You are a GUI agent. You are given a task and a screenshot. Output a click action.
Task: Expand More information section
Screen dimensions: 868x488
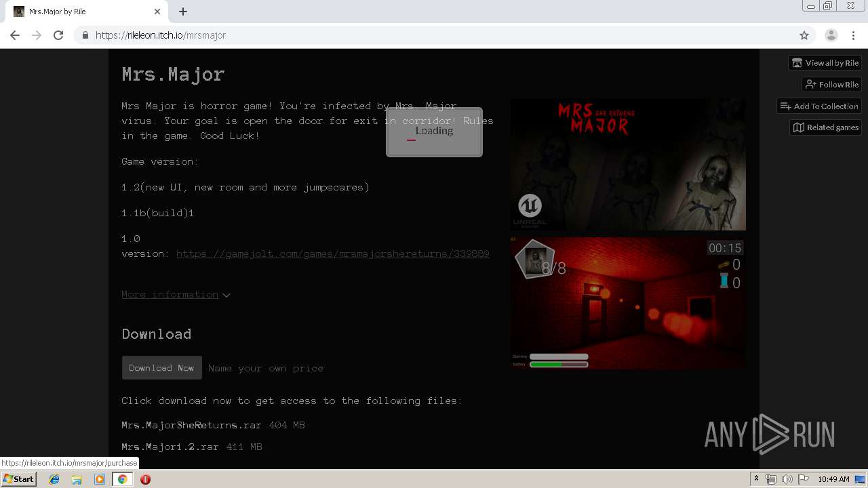[x=176, y=294]
